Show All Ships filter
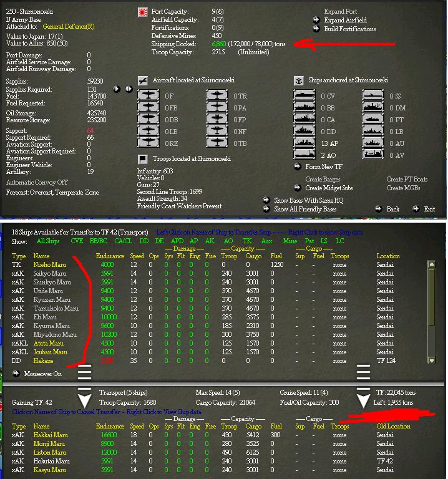 point(48,241)
